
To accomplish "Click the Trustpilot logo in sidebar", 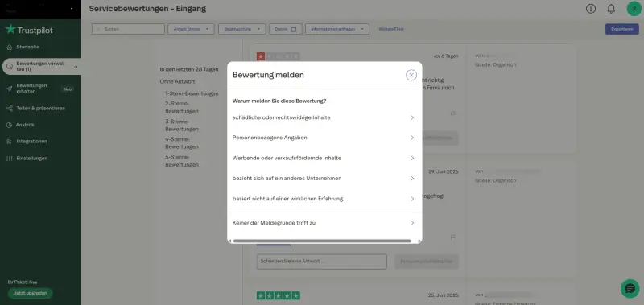I will pos(29,30).
